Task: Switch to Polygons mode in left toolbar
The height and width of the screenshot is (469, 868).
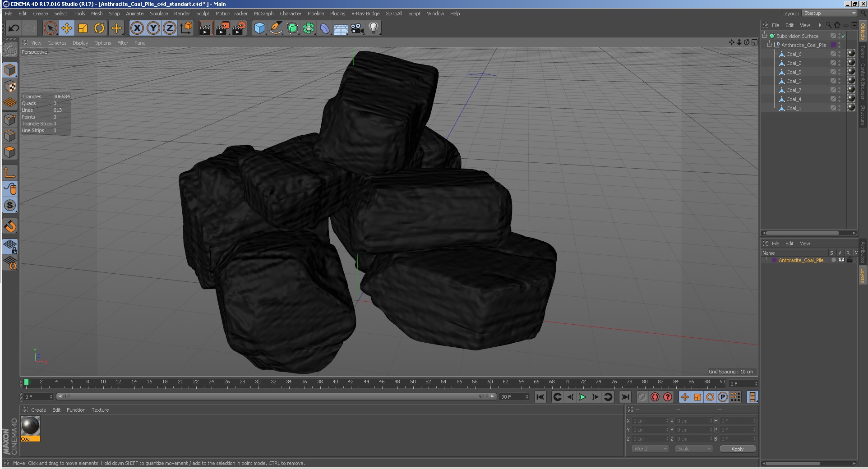Action: tap(10, 152)
